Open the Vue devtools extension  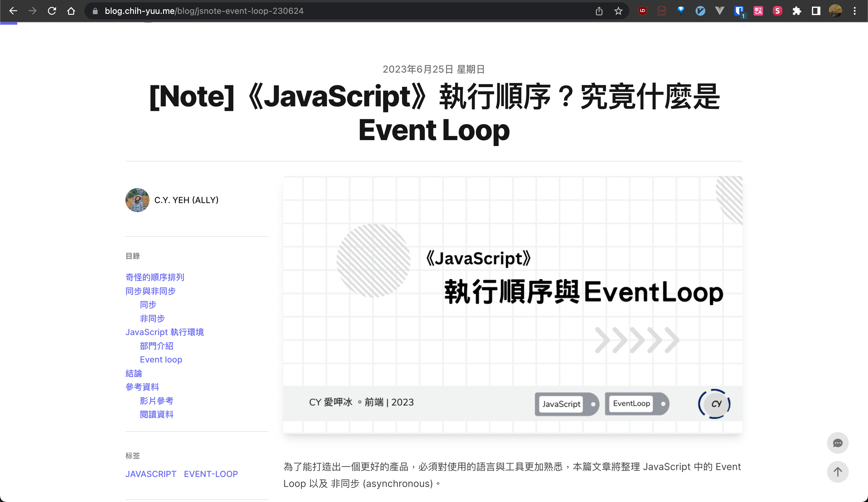(719, 11)
